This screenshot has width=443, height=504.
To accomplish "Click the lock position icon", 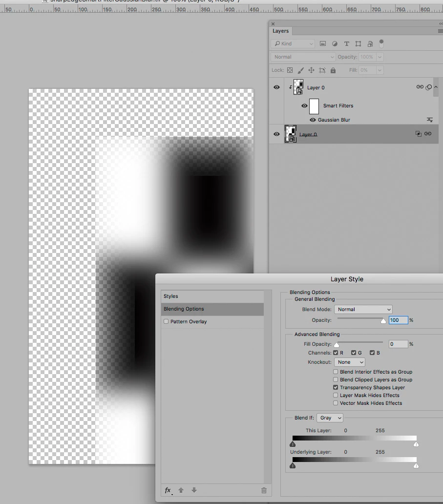I will (x=311, y=70).
